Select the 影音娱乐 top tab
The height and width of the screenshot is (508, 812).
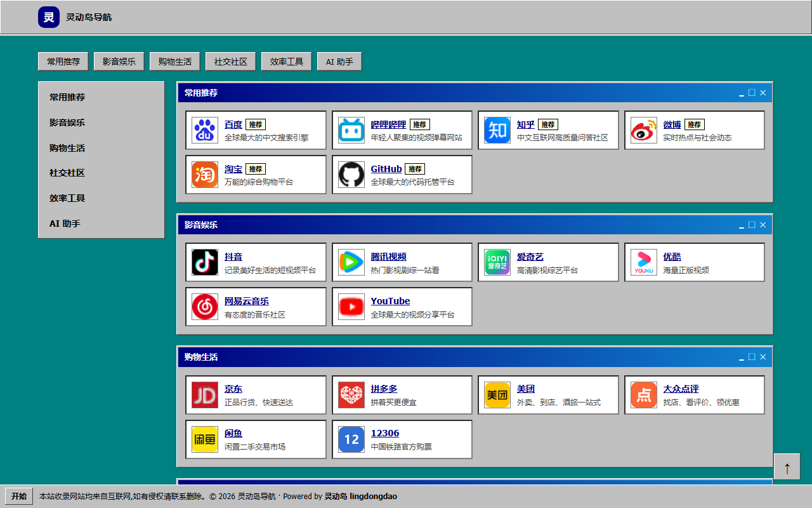119,62
